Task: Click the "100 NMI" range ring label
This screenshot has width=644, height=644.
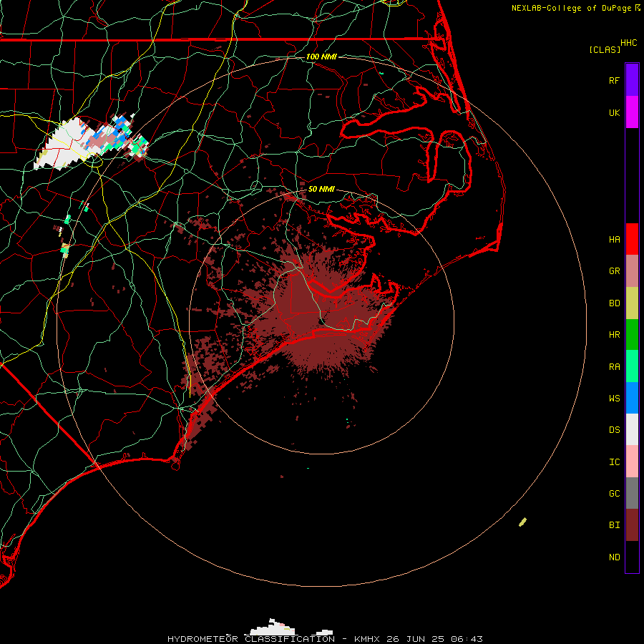Action: 321,57
